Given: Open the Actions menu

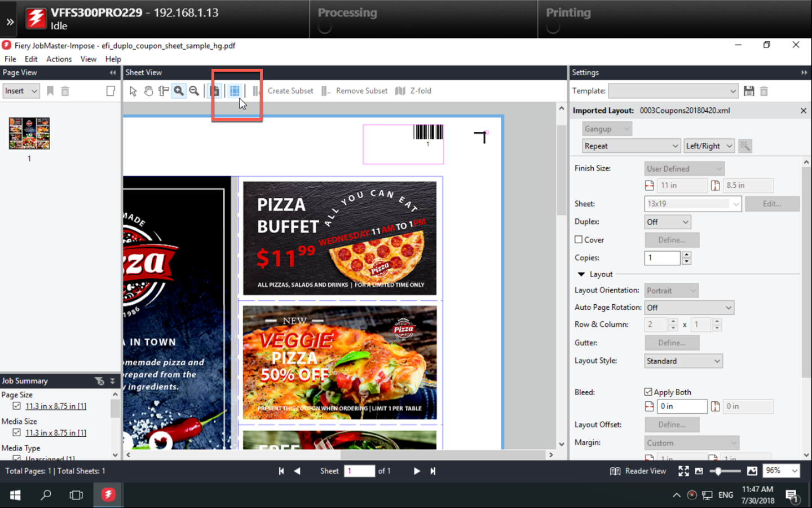Looking at the screenshot, I should (59, 59).
